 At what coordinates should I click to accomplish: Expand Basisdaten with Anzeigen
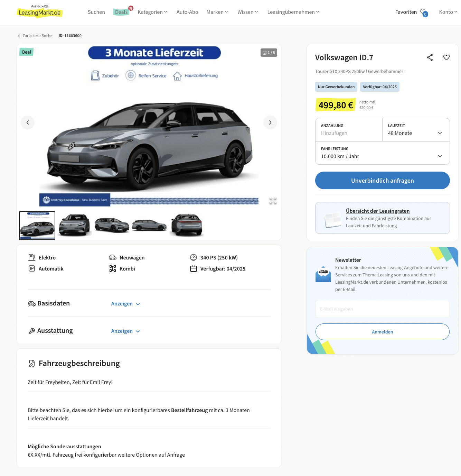[x=125, y=304]
